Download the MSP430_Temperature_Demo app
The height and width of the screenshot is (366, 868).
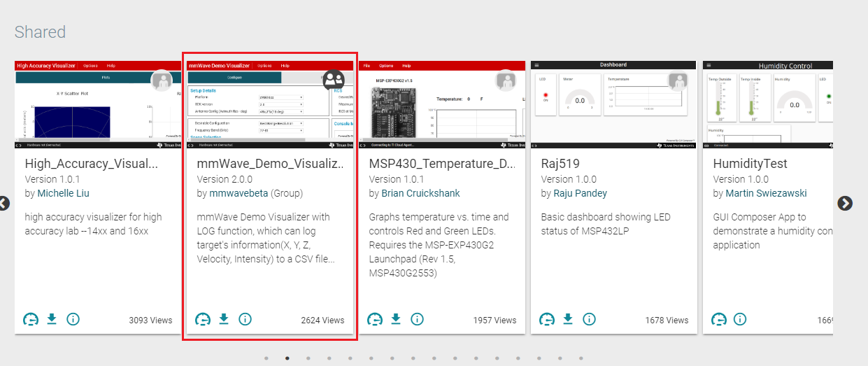click(395, 319)
